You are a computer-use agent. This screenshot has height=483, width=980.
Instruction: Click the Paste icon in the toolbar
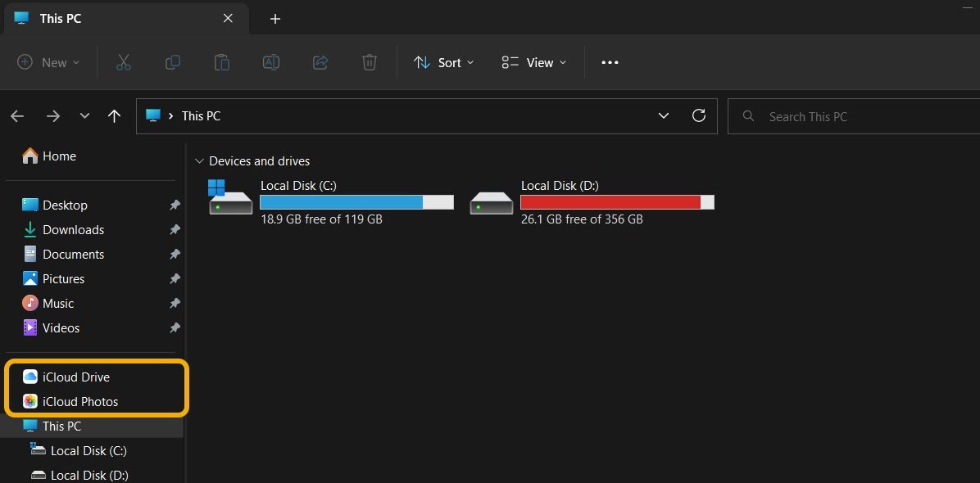(222, 61)
